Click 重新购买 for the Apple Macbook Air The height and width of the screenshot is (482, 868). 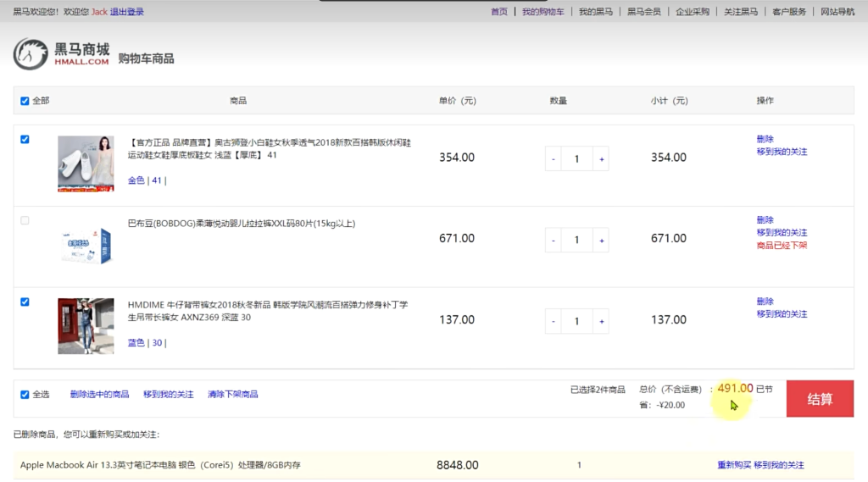[x=733, y=465]
